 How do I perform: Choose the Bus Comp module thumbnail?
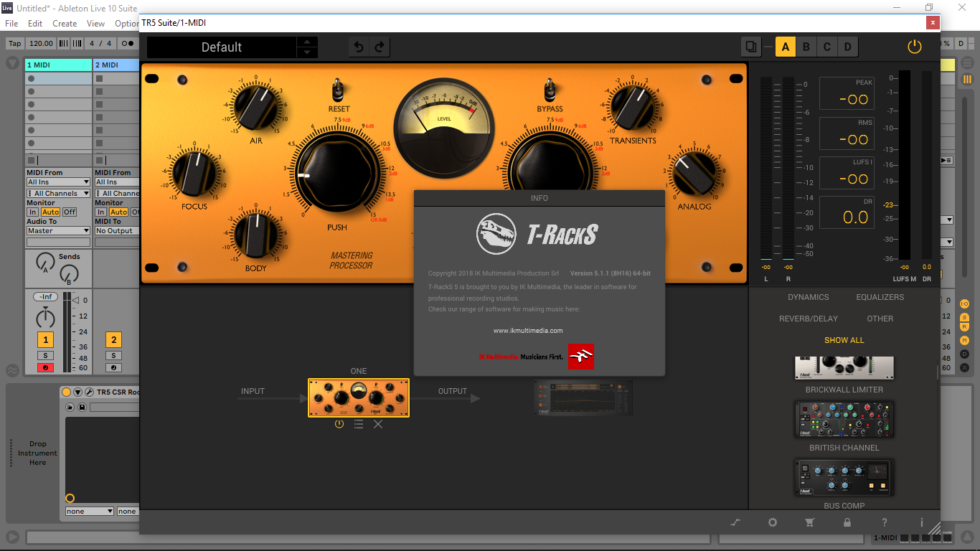point(844,477)
